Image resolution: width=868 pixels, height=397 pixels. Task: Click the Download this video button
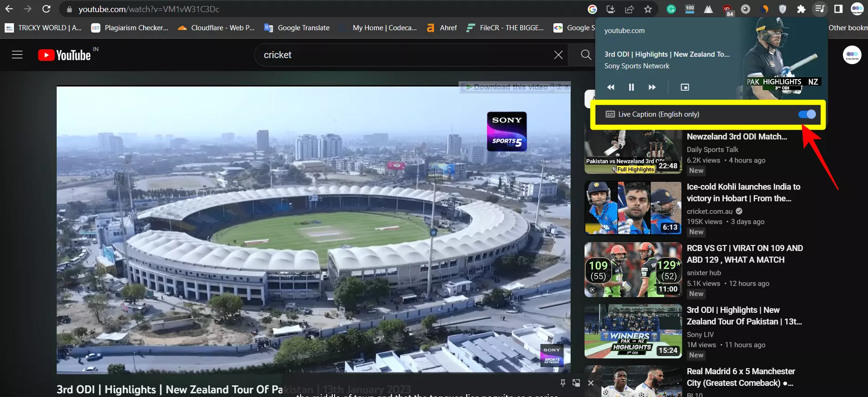point(506,87)
